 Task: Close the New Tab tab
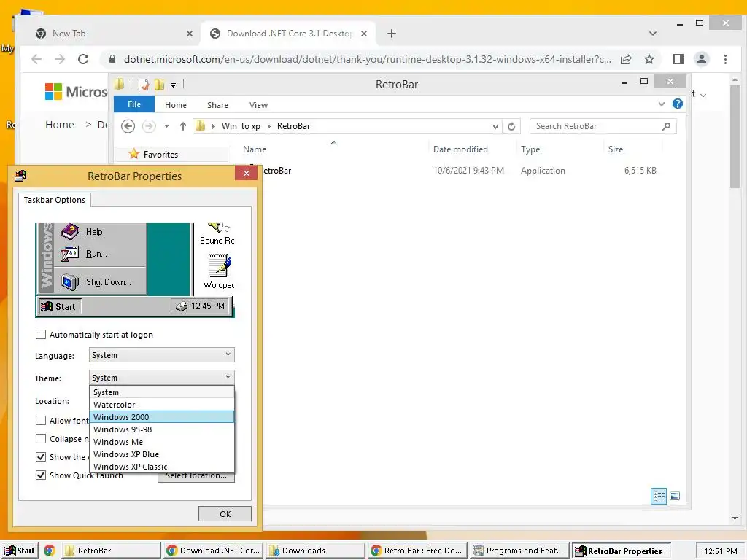[190, 34]
